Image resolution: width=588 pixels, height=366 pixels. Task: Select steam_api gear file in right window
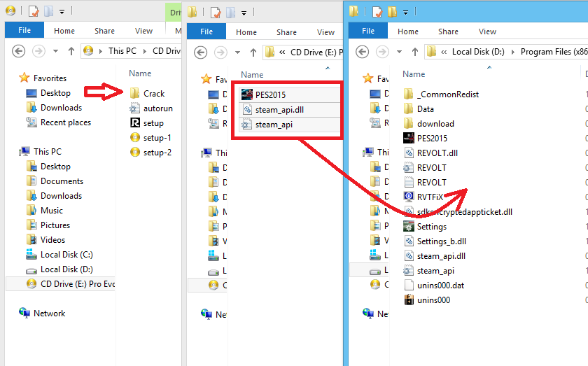[x=429, y=270]
